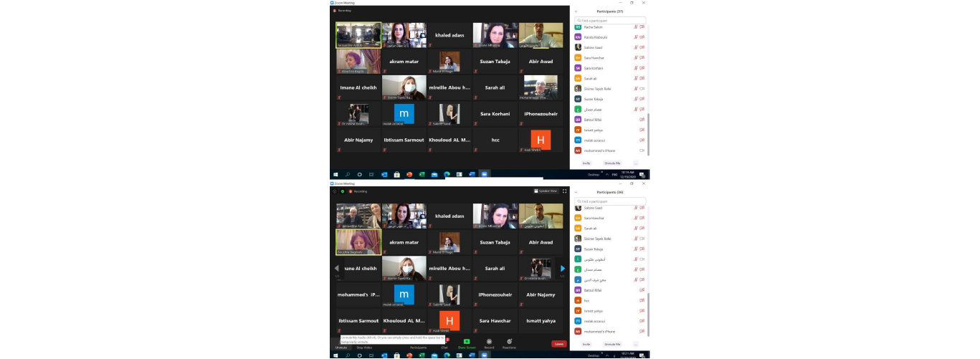
Task: Collapse the Participants (36) panel chevron
Action: tap(576, 192)
